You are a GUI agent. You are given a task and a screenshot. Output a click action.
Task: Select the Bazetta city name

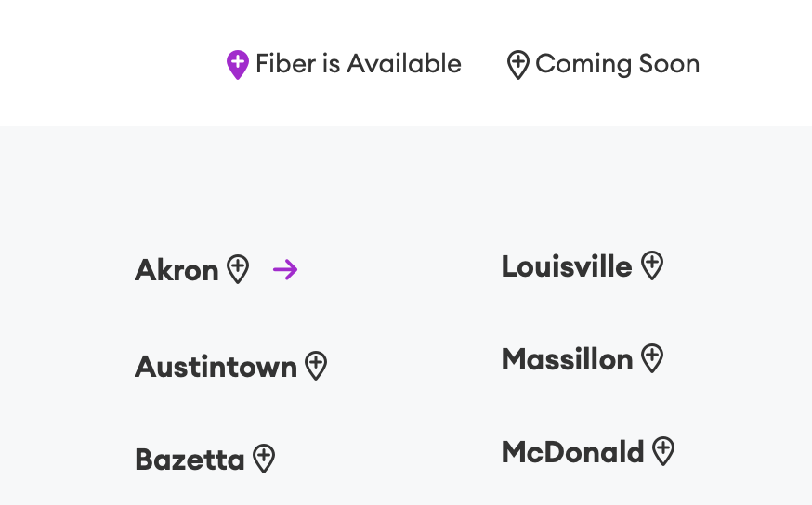(x=190, y=460)
